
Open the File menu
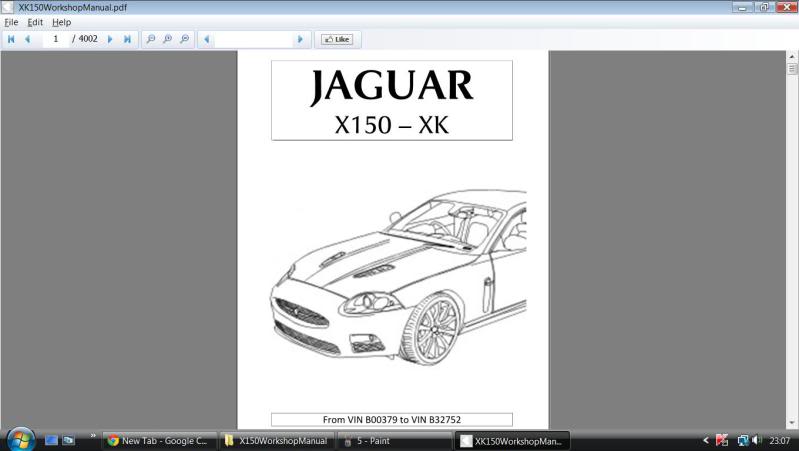click(11, 22)
